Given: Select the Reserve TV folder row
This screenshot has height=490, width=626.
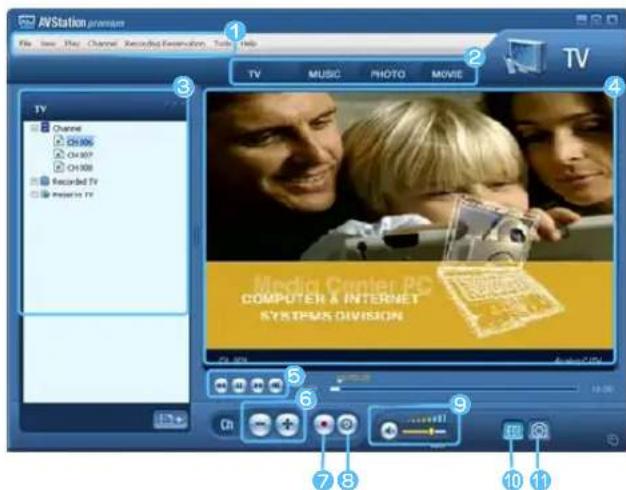Looking at the screenshot, I should coord(67,195).
